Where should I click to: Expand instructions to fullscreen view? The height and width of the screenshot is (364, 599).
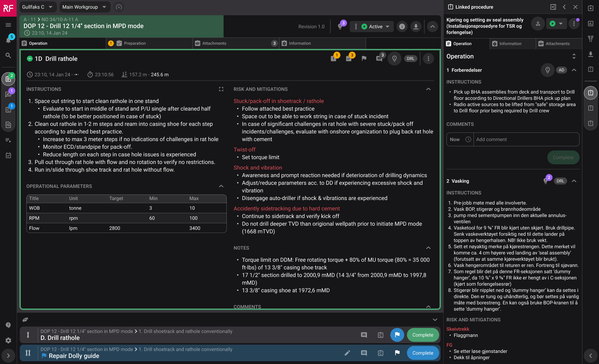click(x=221, y=89)
